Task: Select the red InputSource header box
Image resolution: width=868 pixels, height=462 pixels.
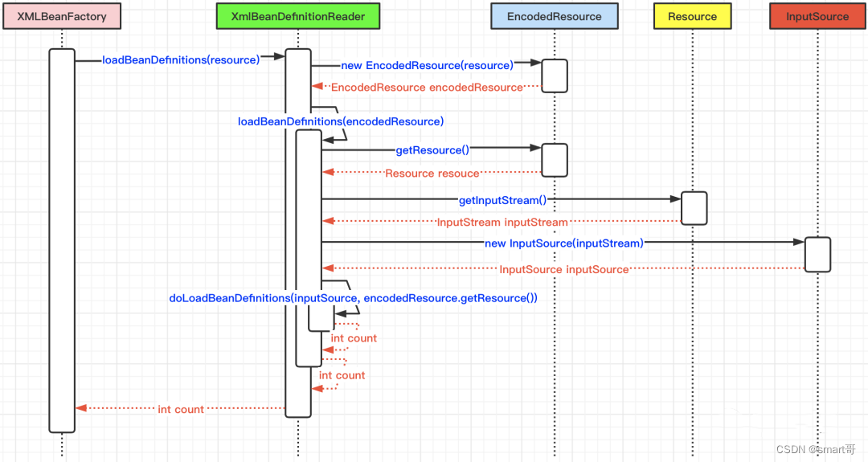Action: (x=817, y=16)
